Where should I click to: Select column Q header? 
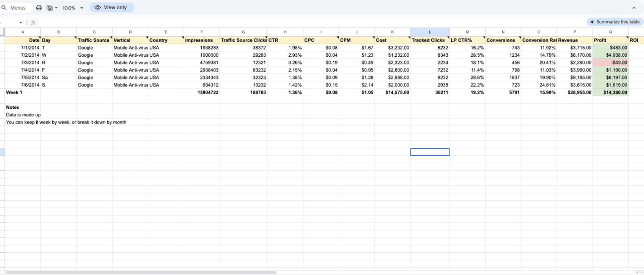pyautogui.click(x=610, y=32)
